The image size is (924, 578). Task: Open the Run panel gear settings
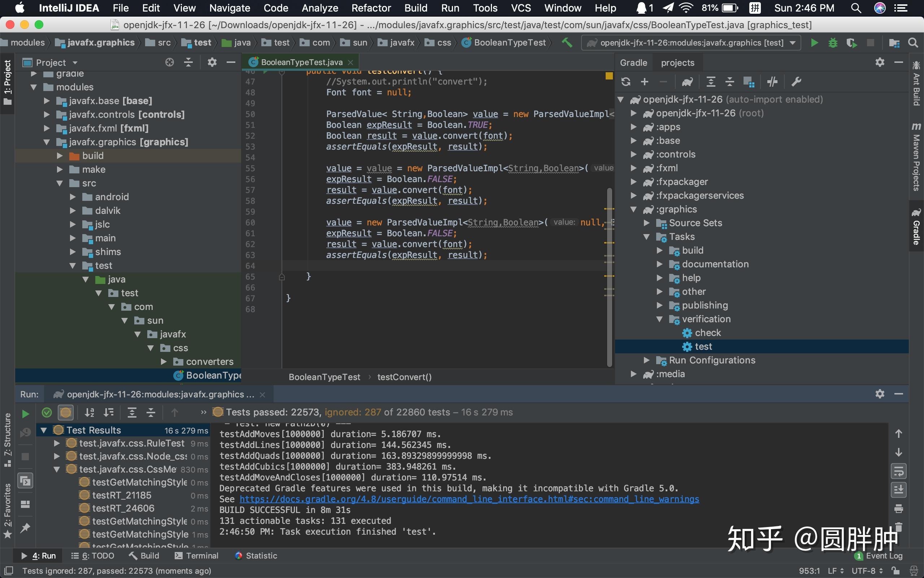[x=880, y=394]
